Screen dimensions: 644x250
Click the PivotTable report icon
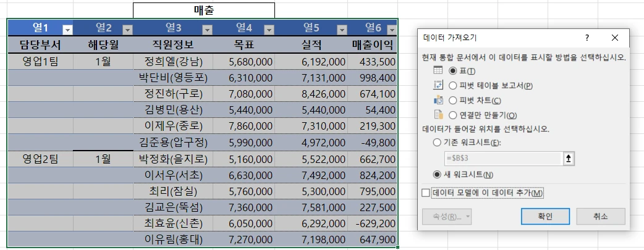point(438,86)
